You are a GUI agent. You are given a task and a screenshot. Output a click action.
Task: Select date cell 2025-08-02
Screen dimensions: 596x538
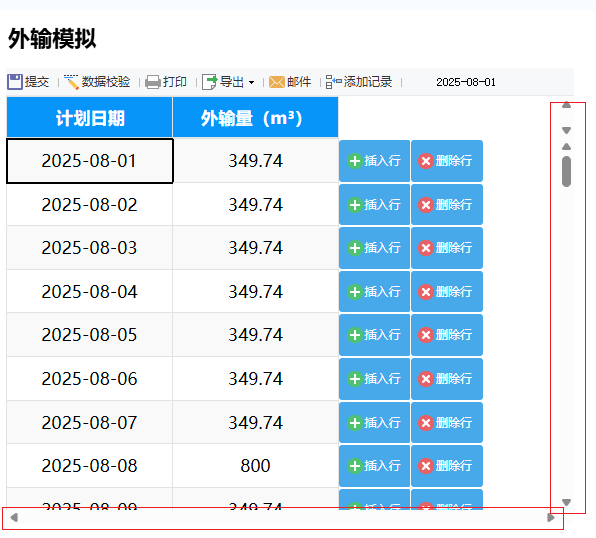(90, 205)
